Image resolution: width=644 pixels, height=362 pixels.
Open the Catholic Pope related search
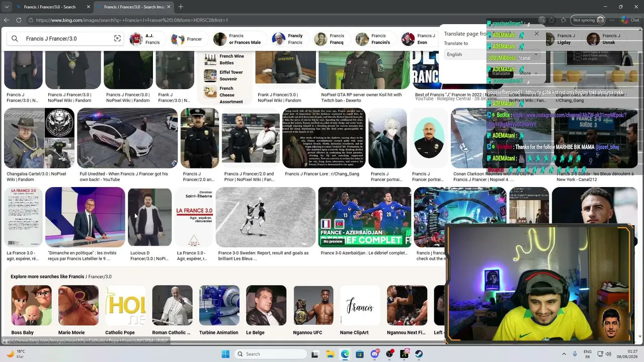[x=125, y=310]
